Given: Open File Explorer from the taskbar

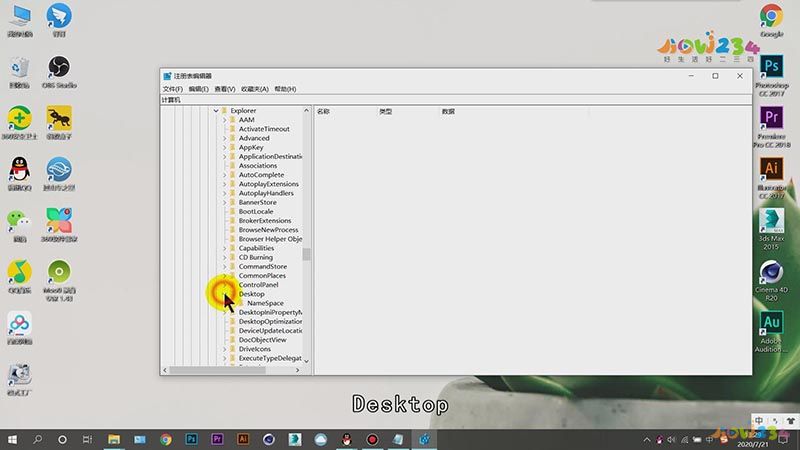Looking at the screenshot, I should [x=114, y=439].
